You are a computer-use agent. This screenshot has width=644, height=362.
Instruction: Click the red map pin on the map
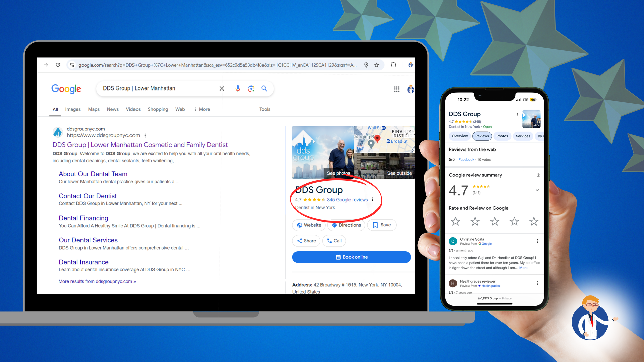pos(377,139)
